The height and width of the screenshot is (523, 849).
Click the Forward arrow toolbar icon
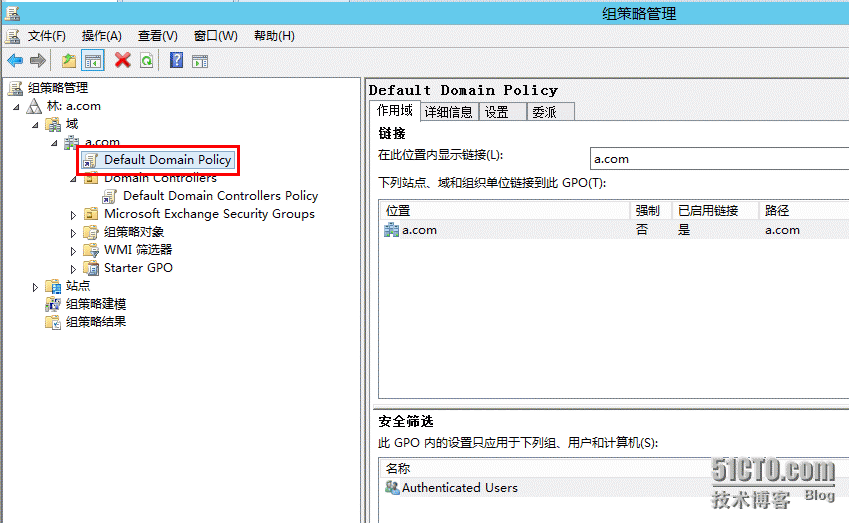(x=37, y=61)
